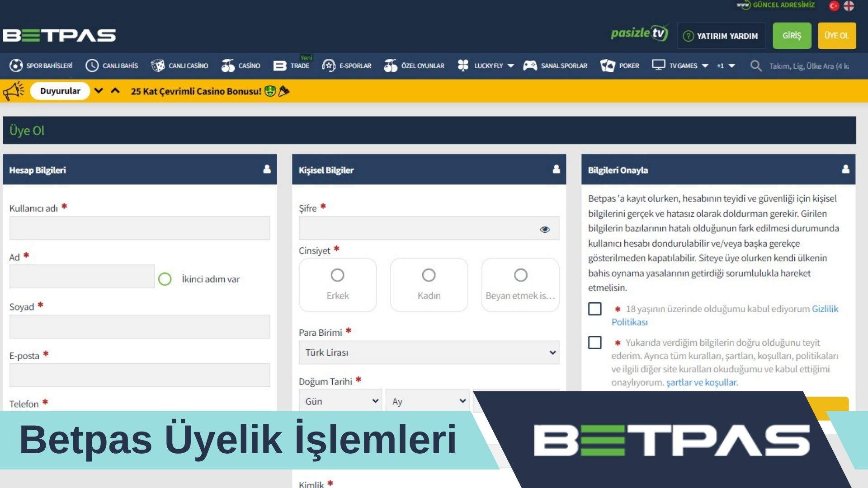868x488 pixels.
Task: Click the Pasizle TV icon top right
Action: tap(638, 34)
